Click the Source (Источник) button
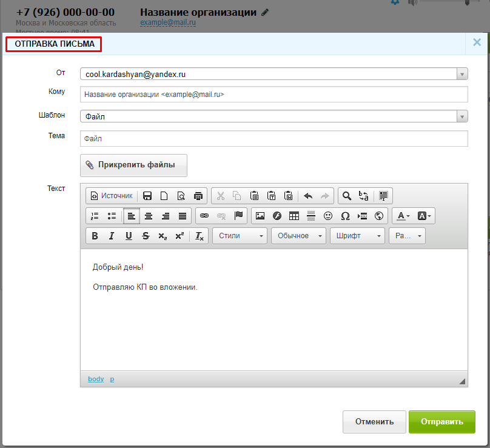This screenshot has height=448, width=490. (112, 196)
